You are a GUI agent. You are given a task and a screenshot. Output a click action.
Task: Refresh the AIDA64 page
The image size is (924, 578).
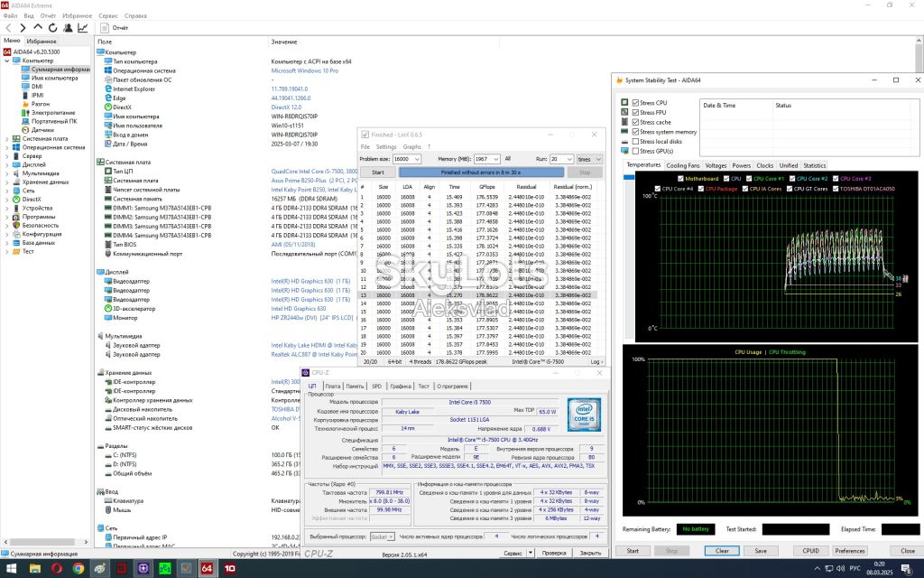click(53, 28)
